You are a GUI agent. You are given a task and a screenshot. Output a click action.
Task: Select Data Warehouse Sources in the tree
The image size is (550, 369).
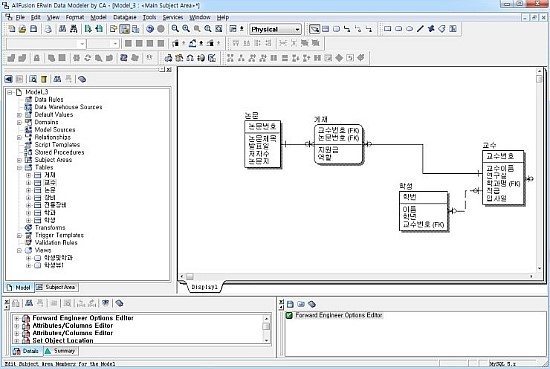coord(68,107)
